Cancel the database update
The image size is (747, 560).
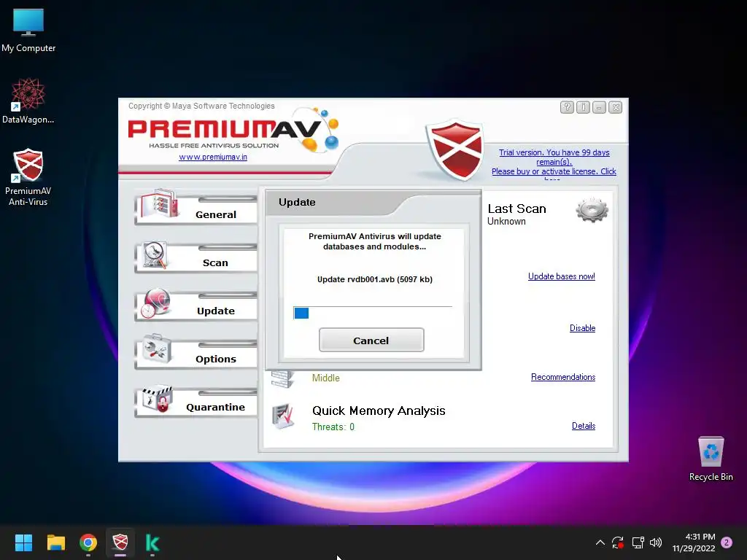371,340
